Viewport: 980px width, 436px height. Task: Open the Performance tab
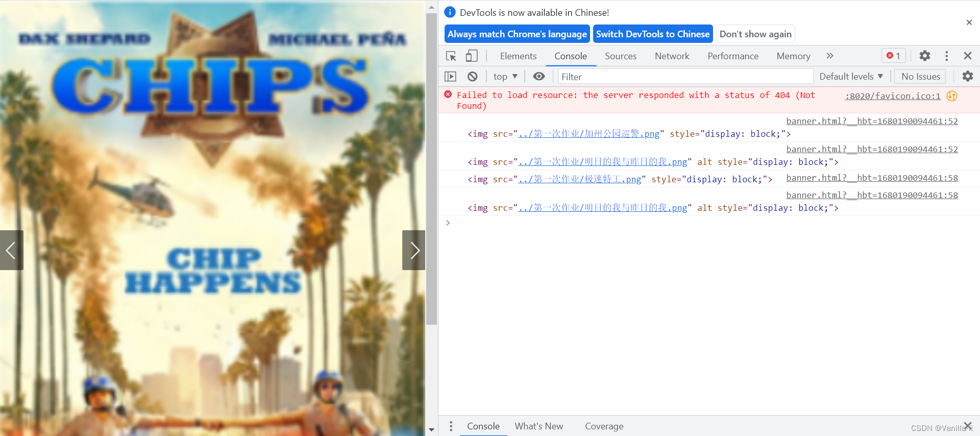click(x=733, y=56)
